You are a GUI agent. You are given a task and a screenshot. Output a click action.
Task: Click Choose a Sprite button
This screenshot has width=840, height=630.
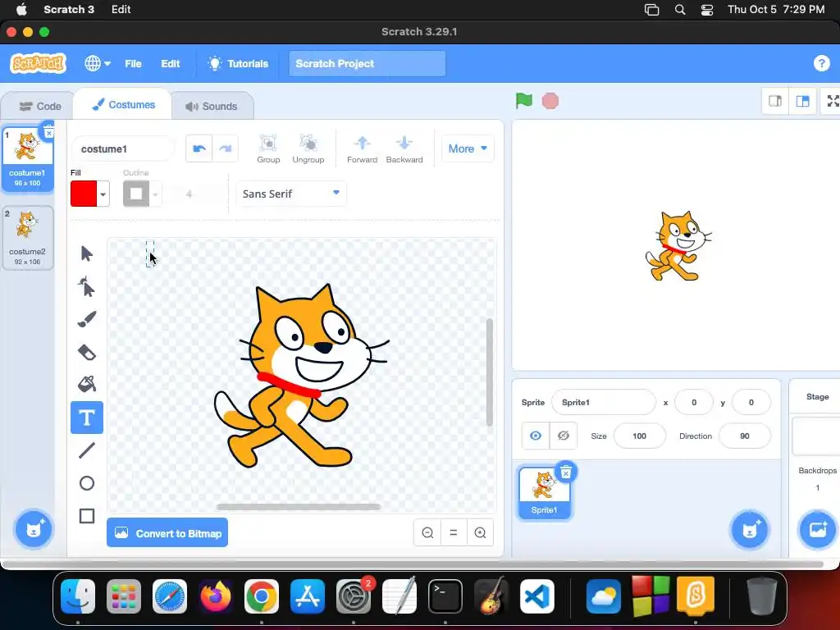tap(750, 530)
